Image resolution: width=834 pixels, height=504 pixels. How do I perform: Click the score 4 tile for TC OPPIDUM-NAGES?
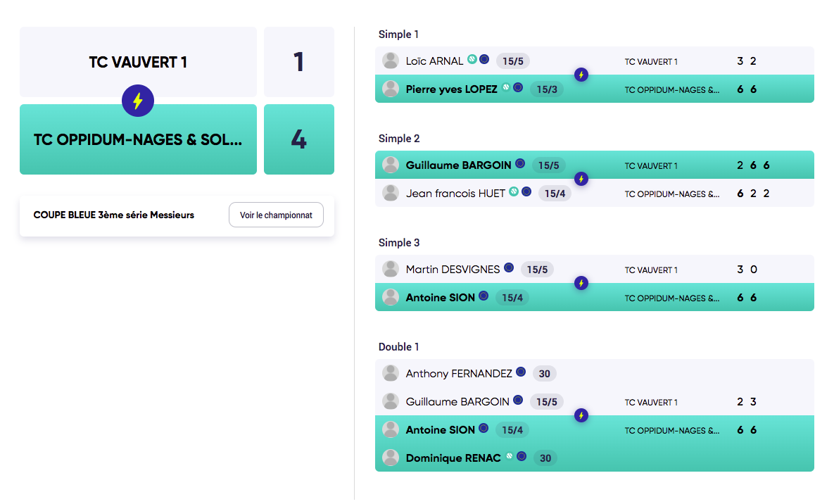299,139
